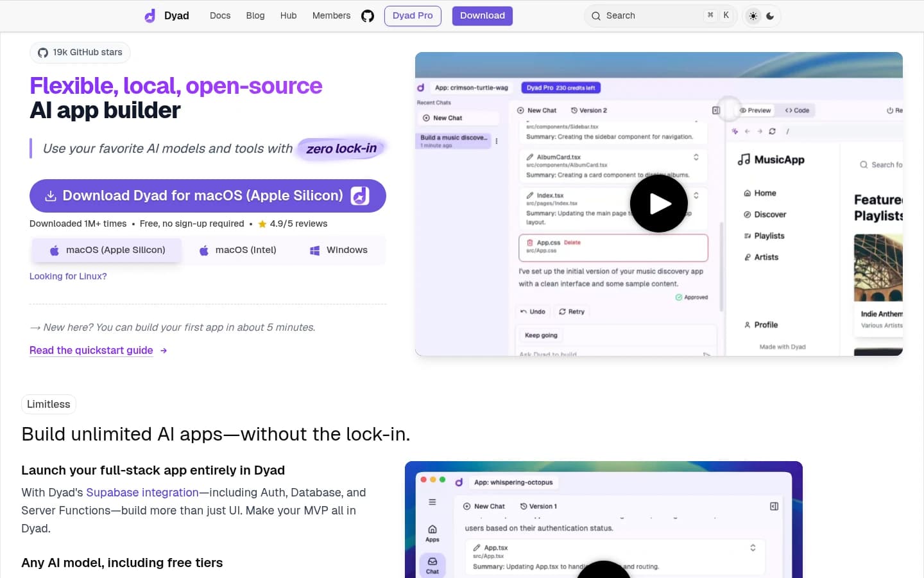Enable light mode with the sun toggle
Screen dimensions: 924x578
[753, 15]
